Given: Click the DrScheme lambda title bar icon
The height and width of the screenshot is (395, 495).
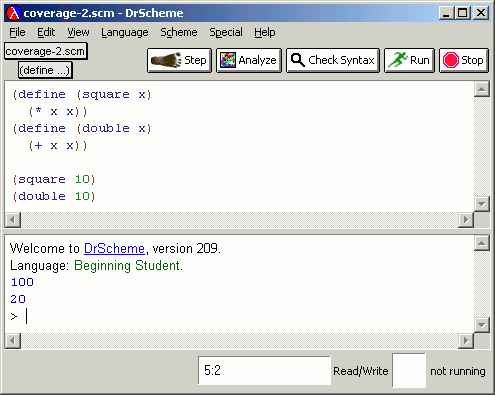Looking at the screenshot, I should pyautogui.click(x=14, y=13).
